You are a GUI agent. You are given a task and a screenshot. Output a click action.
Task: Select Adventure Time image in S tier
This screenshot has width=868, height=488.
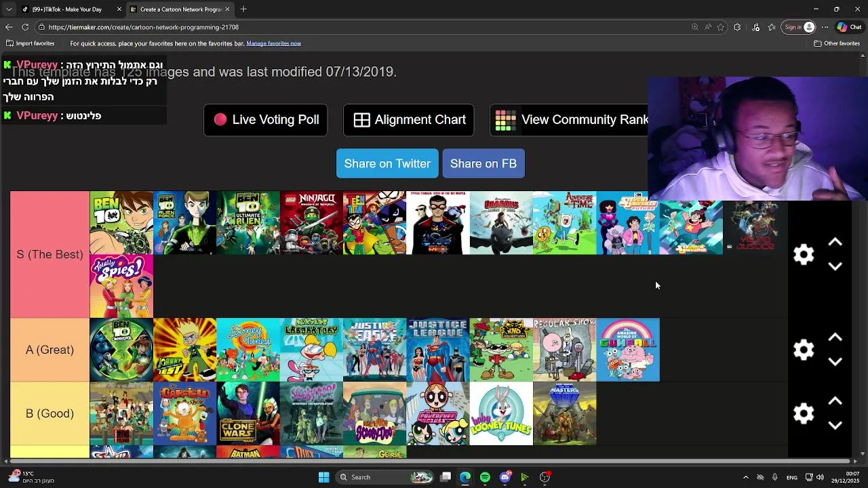pos(564,223)
